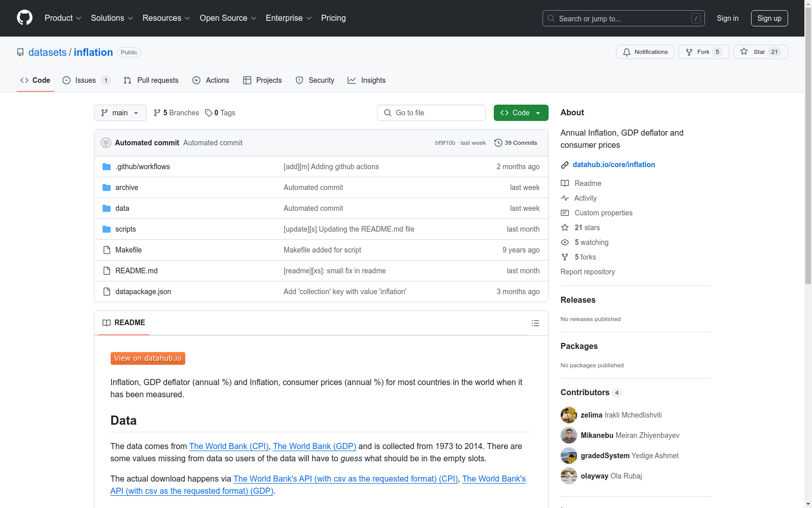The height and width of the screenshot is (508, 812).
Task: Open the data folder icon
Action: 107,208
